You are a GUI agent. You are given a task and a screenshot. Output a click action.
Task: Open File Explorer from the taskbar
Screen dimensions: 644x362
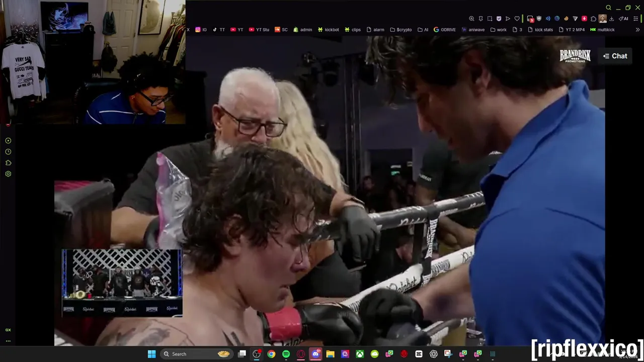[330, 354]
